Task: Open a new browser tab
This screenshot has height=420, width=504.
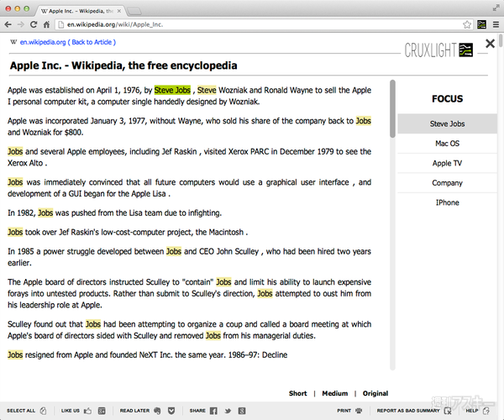Action: (134, 12)
